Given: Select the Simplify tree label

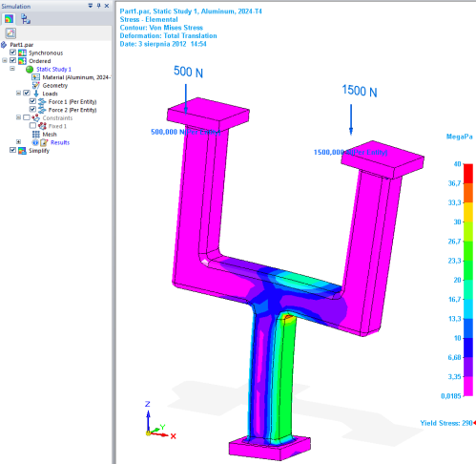Looking at the screenshot, I should (39, 151).
